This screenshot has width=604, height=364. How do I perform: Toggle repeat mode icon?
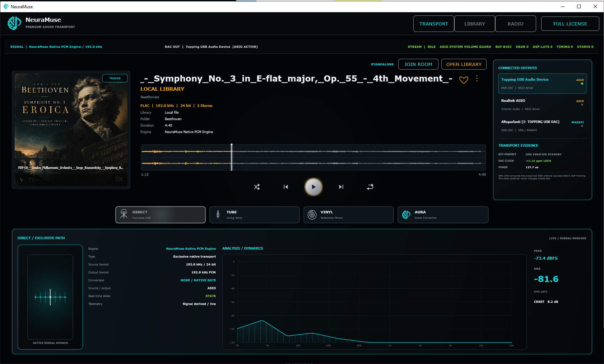pyautogui.click(x=370, y=187)
